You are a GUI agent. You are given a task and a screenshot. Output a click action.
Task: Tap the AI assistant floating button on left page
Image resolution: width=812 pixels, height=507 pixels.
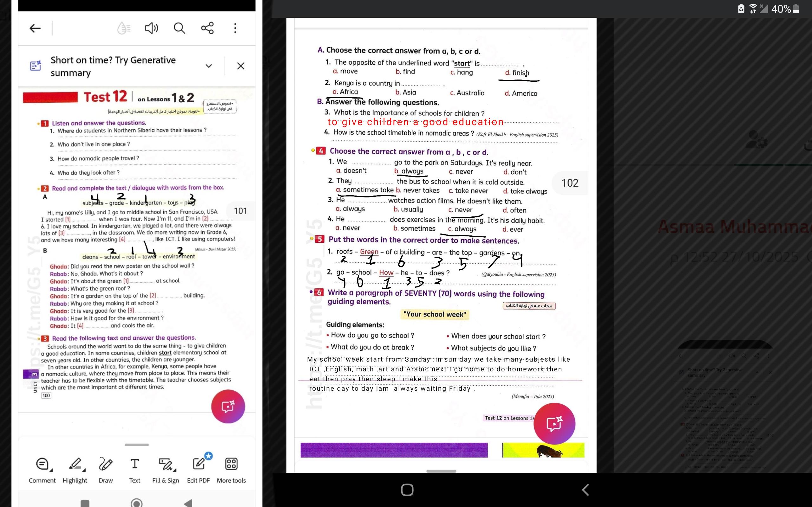tap(228, 407)
